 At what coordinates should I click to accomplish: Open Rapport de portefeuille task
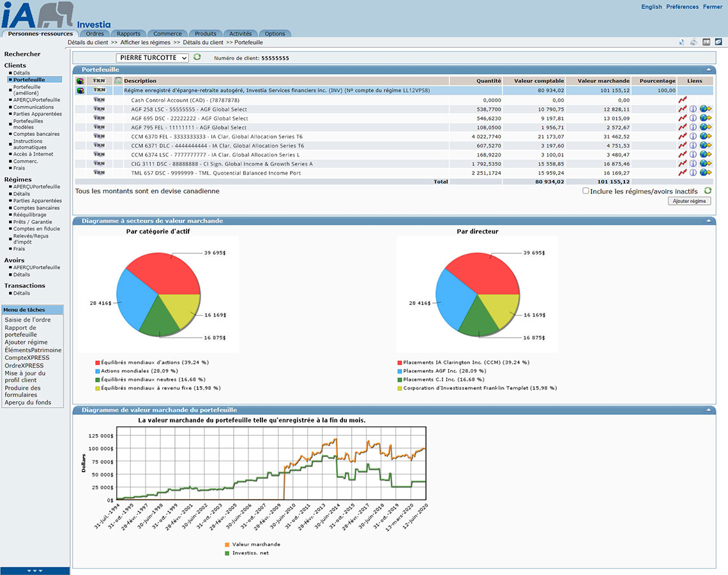(x=21, y=331)
